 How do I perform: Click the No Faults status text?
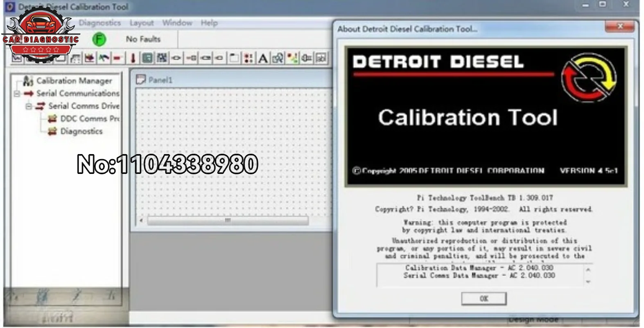143,39
